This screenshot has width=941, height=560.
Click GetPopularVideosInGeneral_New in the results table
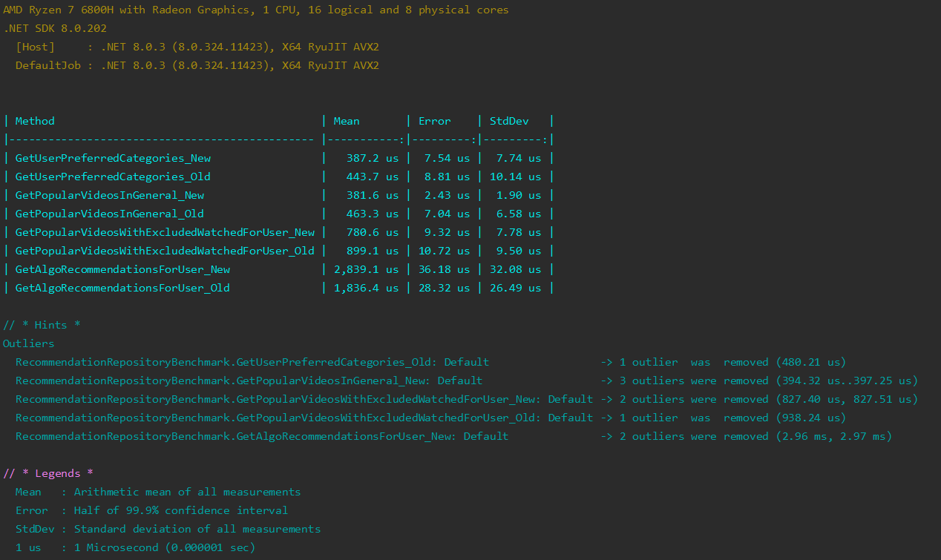click(x=110, y=195)
